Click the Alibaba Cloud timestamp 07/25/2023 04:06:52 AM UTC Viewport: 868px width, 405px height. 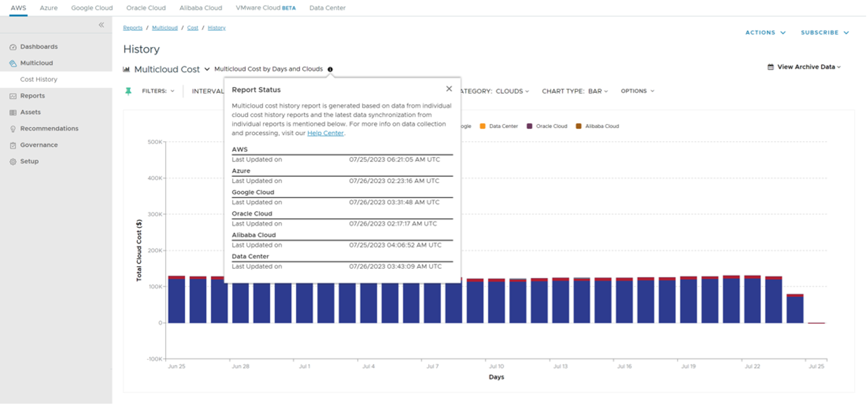point(395,245)
